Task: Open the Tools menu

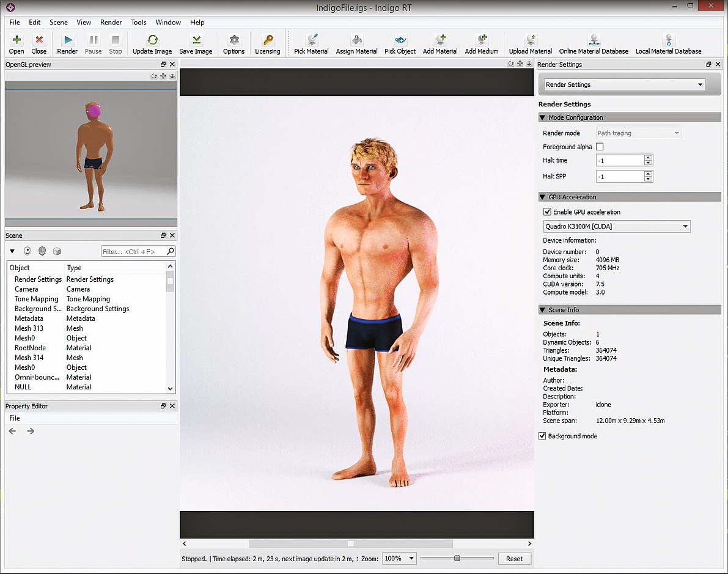Action: click(138, 22)
